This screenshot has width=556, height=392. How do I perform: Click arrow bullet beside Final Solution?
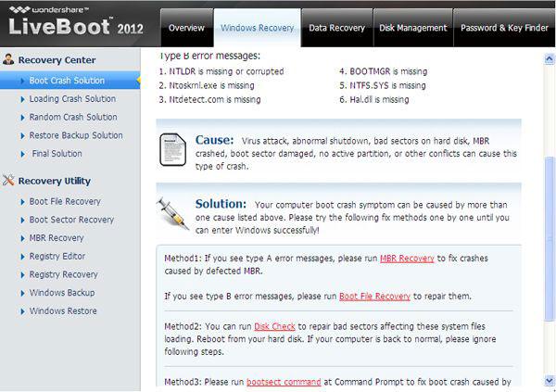[22, 154]
